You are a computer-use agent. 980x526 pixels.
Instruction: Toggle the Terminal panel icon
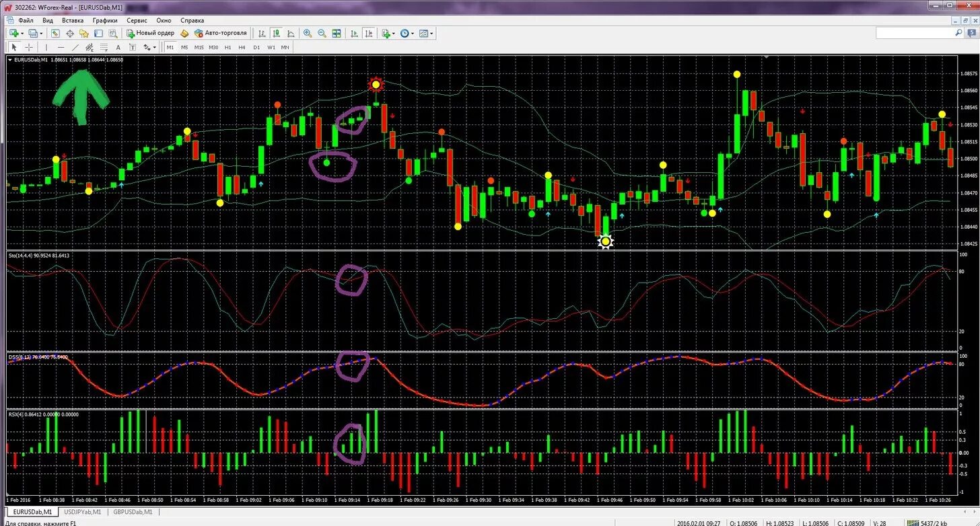(98, 33)
